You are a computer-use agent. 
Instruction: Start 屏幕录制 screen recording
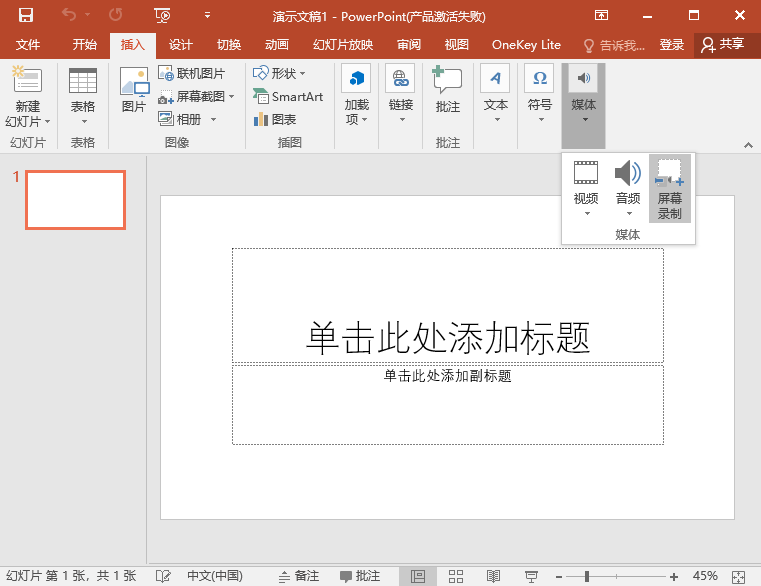(x=670, y=188)
